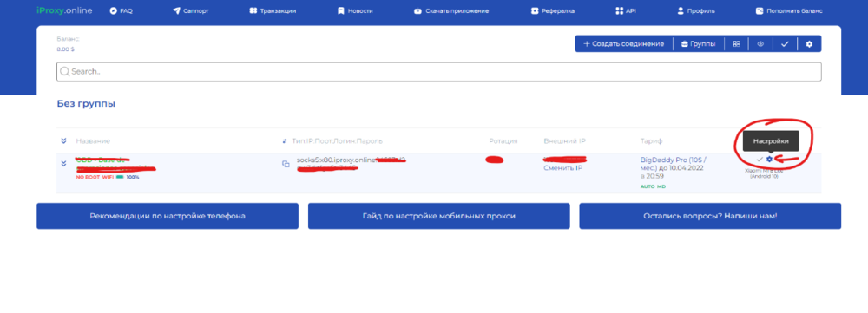Open Скачать приложение in navigation
Image resolution: width=868 pixels, height=313 pixels.
click(x=451, y=10)
